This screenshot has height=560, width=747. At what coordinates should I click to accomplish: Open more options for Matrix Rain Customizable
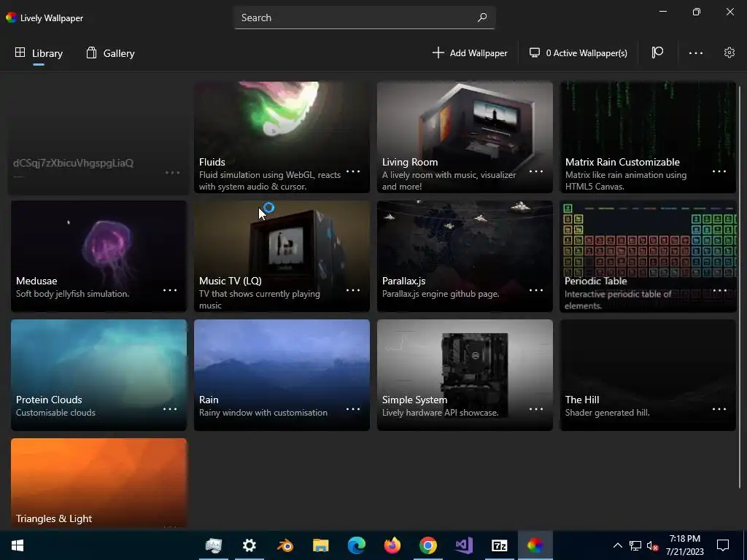[719, 171]
